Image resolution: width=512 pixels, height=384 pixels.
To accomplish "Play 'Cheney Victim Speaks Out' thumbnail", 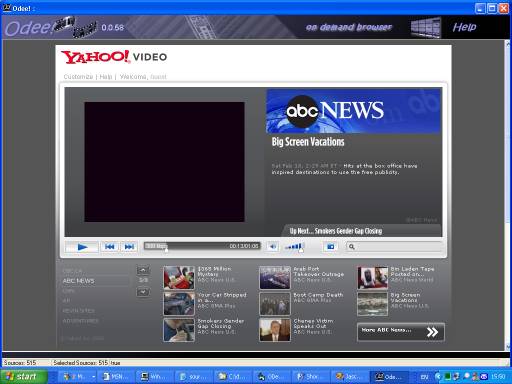I will [x=275, y=330].
